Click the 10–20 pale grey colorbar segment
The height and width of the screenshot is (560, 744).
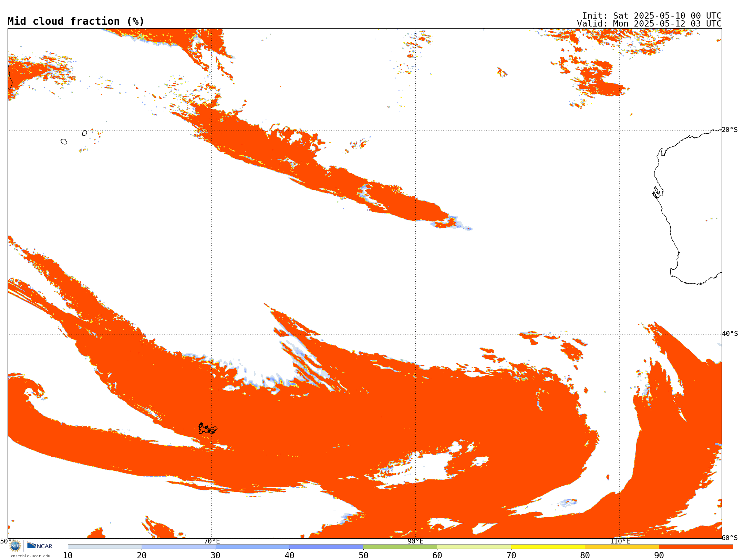[105, 547]
